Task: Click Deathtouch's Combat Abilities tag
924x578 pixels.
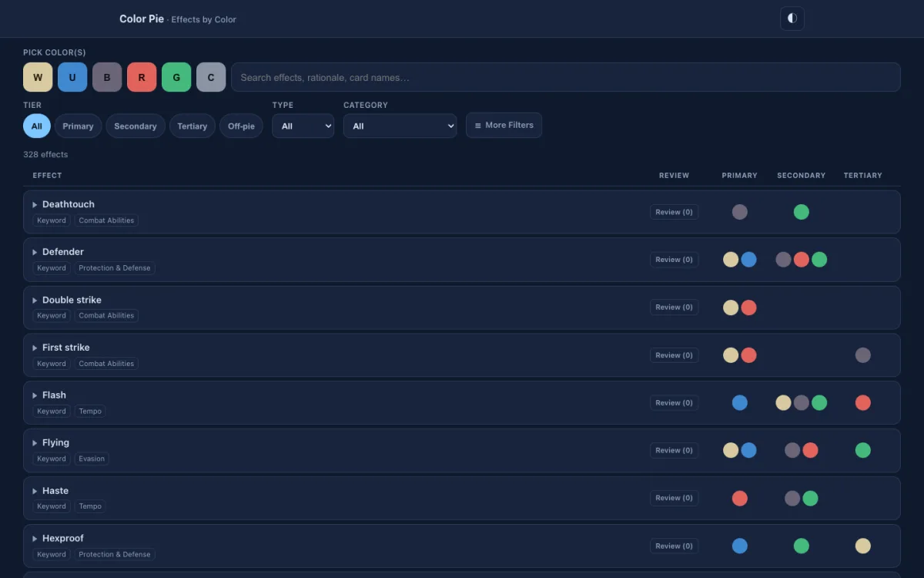Action: coord(106,220)
